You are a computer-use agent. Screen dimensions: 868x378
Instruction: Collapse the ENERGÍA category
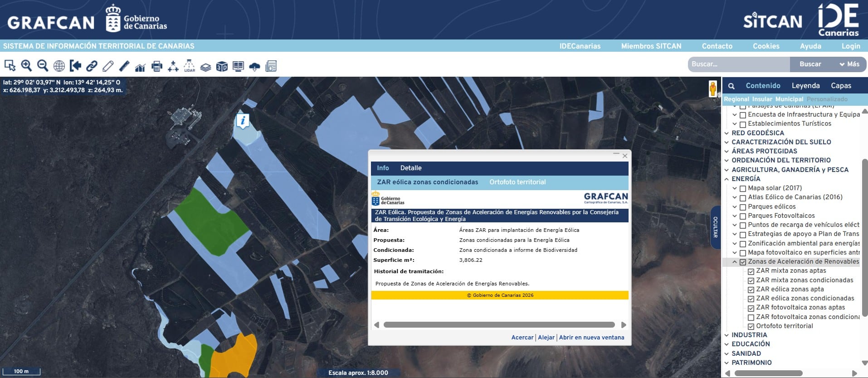click(727, 179)
